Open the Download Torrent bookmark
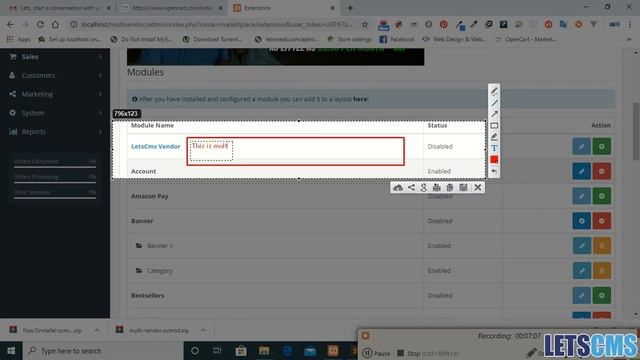640x360 pixels. pyautogui.click(x=213, y=39)
